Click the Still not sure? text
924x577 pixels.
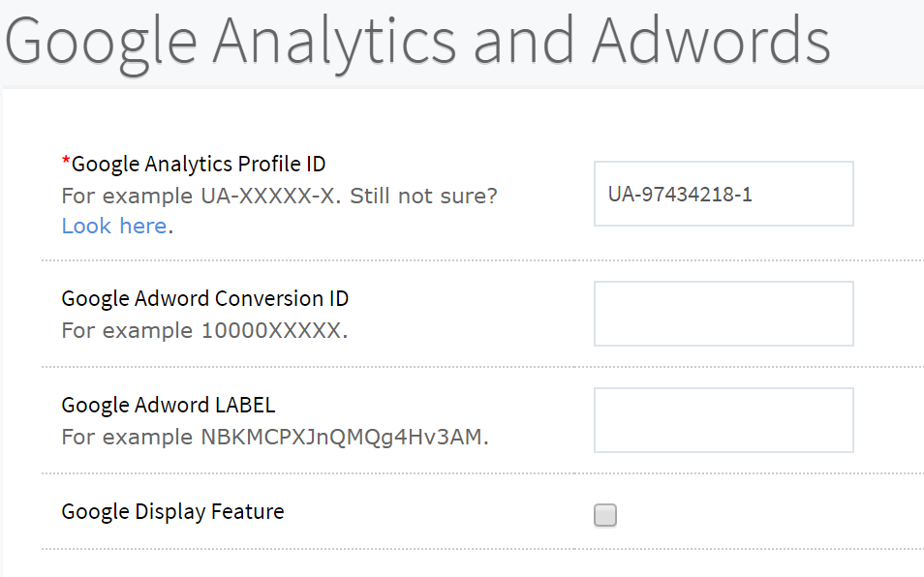[423, 196]
